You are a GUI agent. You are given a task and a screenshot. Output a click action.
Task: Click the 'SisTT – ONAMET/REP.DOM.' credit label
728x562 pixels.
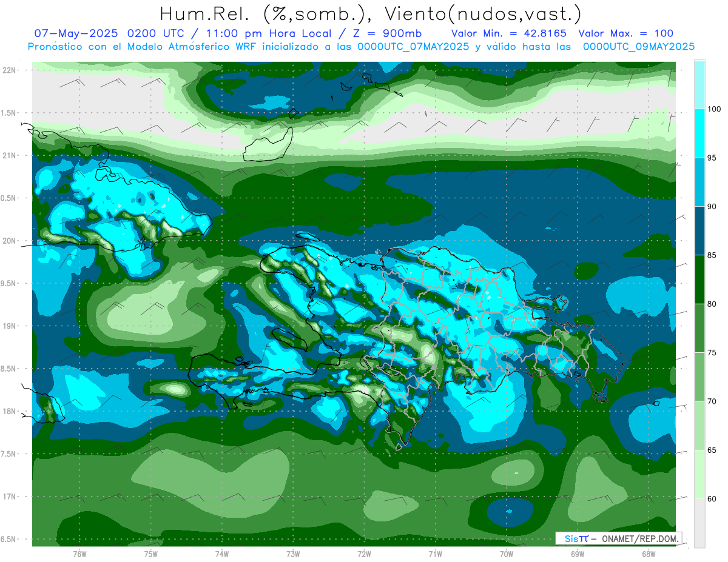click(x=618, y=538)
